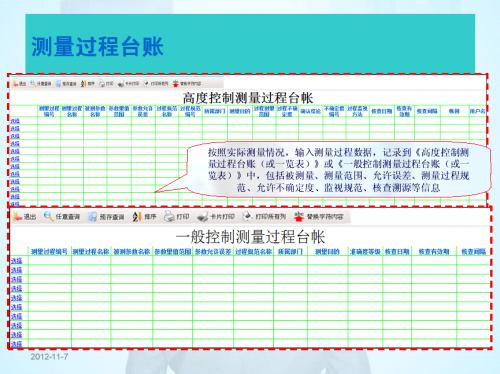Click 替换字符内容 icon in 一般控制 toolbar
The height and width of the screenshot is (374, 500).
299,217
